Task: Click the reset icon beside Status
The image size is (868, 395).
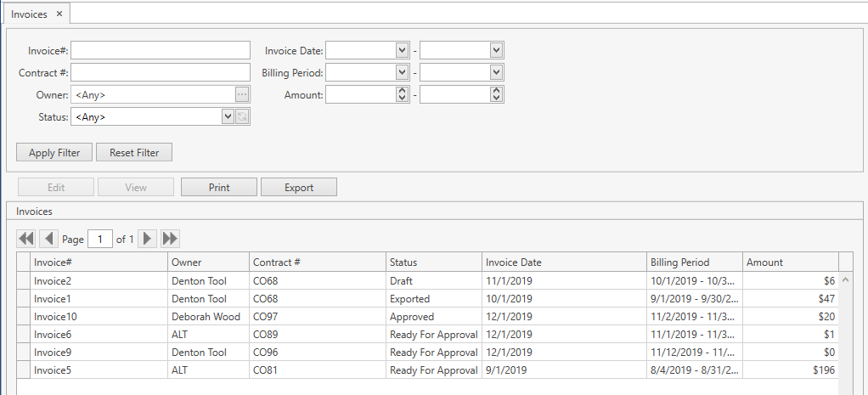Action: (x=242, y=117)
